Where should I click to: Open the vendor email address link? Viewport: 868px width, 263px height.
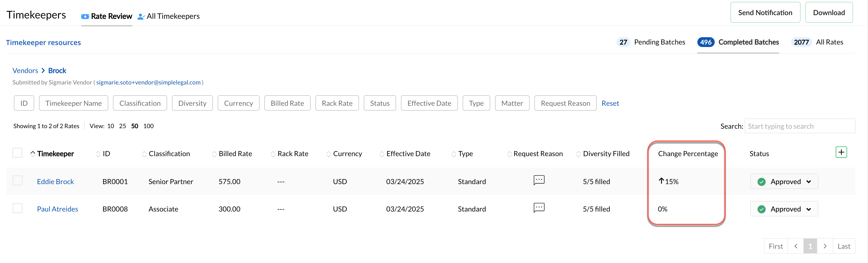(148, 82)
